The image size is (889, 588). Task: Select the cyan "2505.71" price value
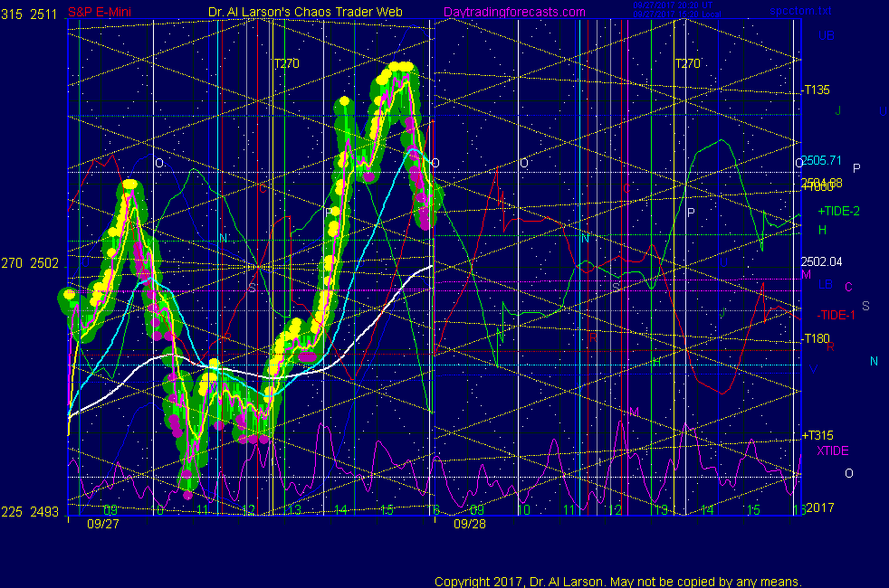[x=821, y=160]
